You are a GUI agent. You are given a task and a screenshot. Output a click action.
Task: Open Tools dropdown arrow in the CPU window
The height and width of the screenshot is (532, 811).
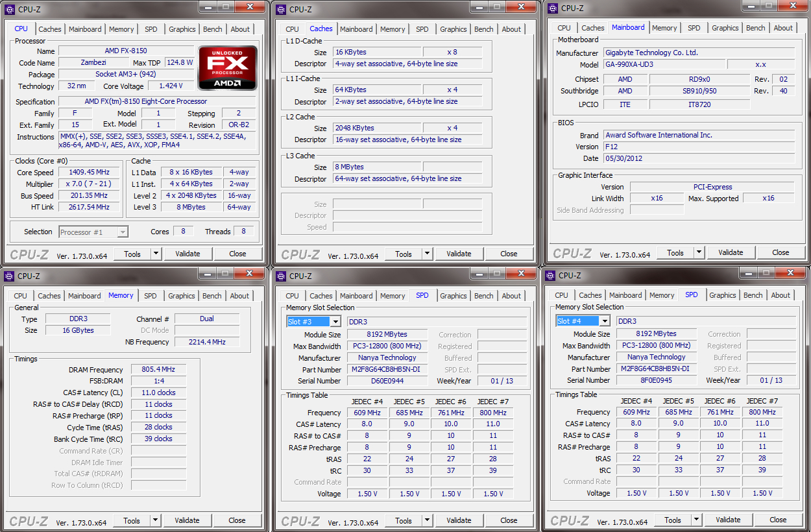[x=156, y=254]
